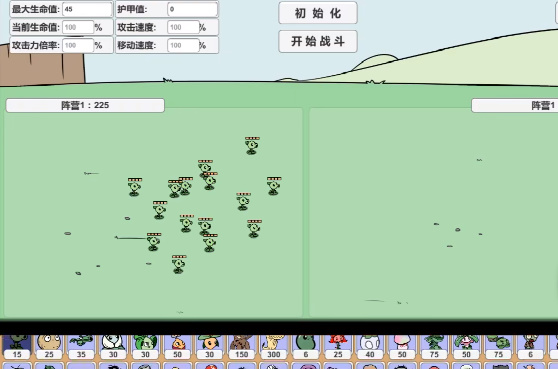Focus the 移动速度 percentage field

[183, 46]
